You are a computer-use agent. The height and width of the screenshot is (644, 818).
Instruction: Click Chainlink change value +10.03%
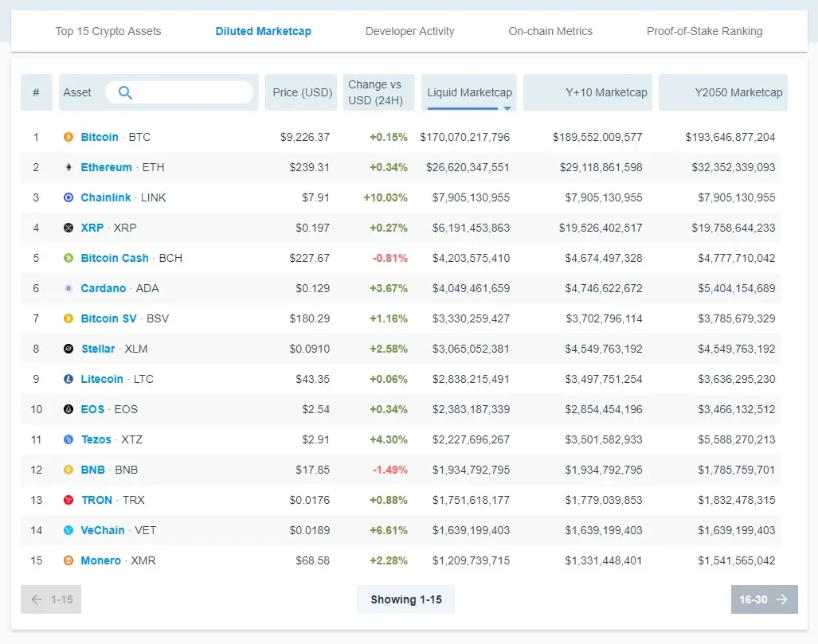[386, 197]
